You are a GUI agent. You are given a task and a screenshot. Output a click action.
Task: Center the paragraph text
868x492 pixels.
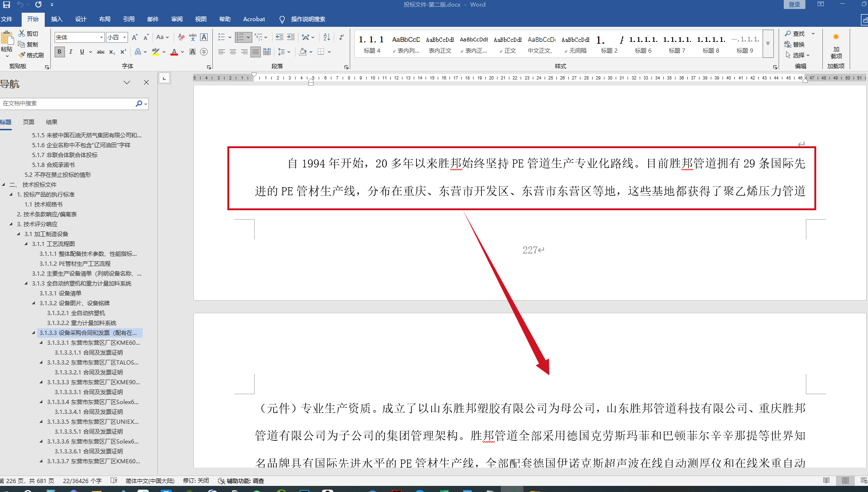[233, 52]
